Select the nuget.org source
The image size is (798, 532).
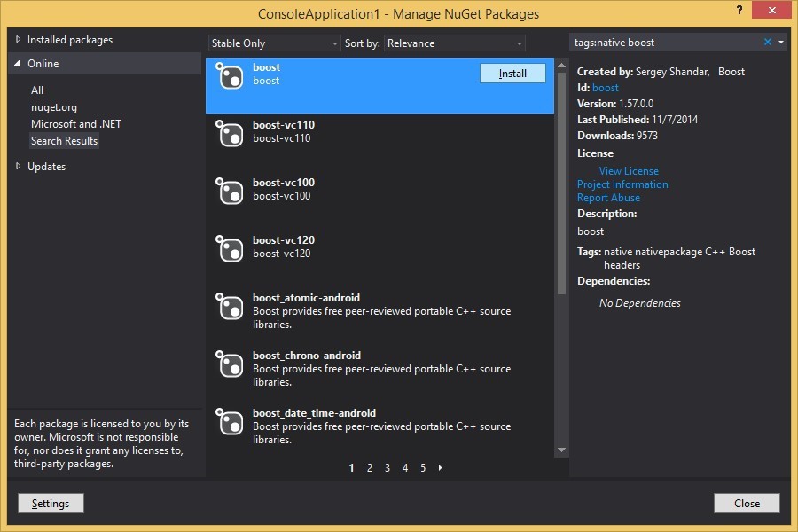click(x=54, y=107)
